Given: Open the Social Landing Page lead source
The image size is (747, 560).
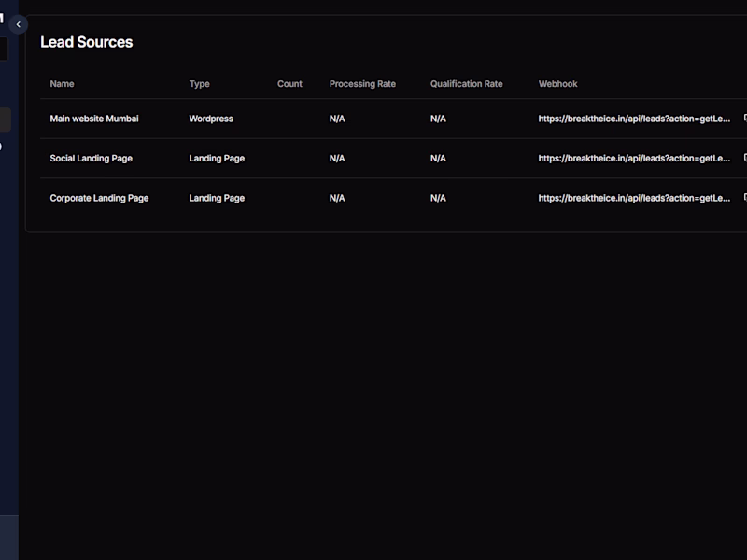Looking at the screenshot, I should pyautogui.click(x=91, y=158).
